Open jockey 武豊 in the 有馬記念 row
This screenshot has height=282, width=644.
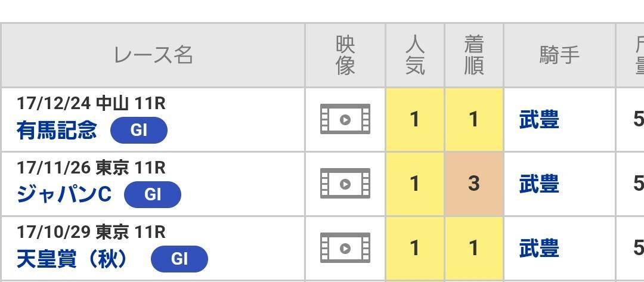538,120
